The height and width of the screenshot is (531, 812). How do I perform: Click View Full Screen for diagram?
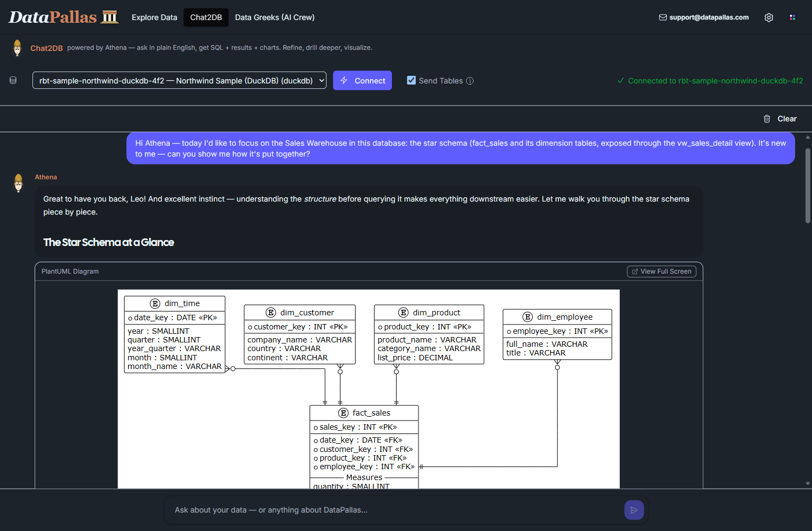coord(662,271)
